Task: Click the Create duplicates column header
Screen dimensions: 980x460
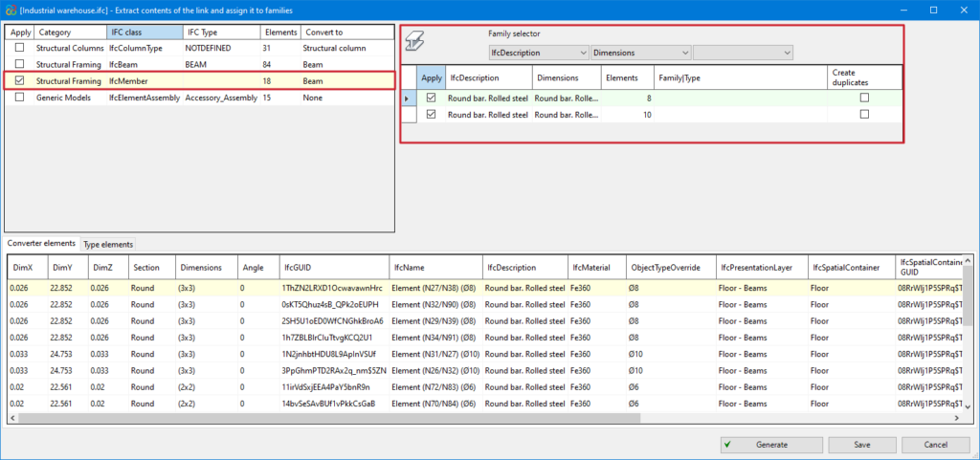Action: 864,78
